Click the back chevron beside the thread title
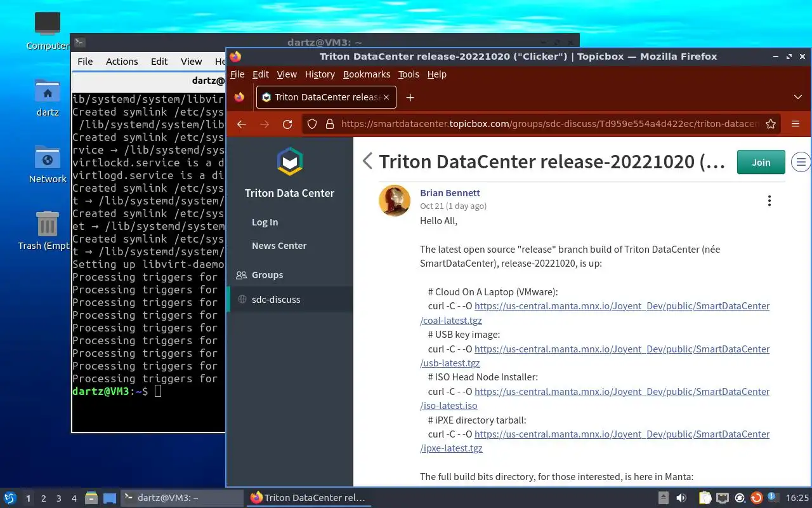 pyautogui.click(x=367, y=161)
